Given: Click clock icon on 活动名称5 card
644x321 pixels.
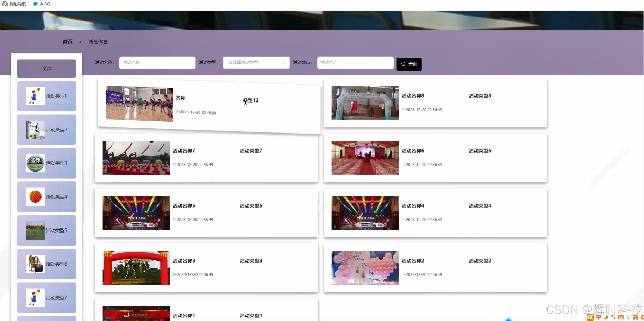Looking at the screenshot, I should [174, 220].
